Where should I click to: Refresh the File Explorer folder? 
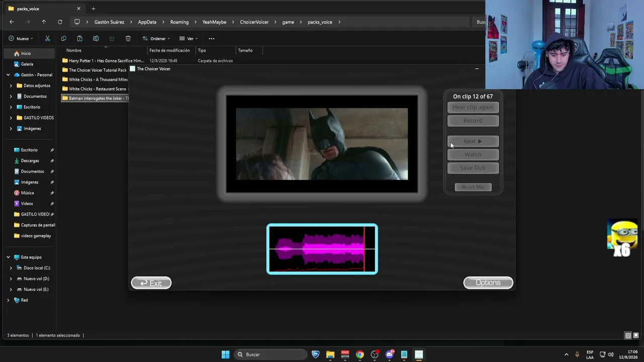(x=60, y=22)
